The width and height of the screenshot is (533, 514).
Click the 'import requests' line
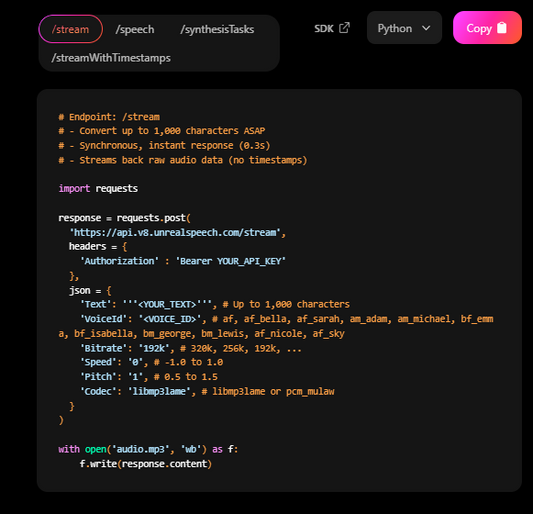(x=98, y=188)
